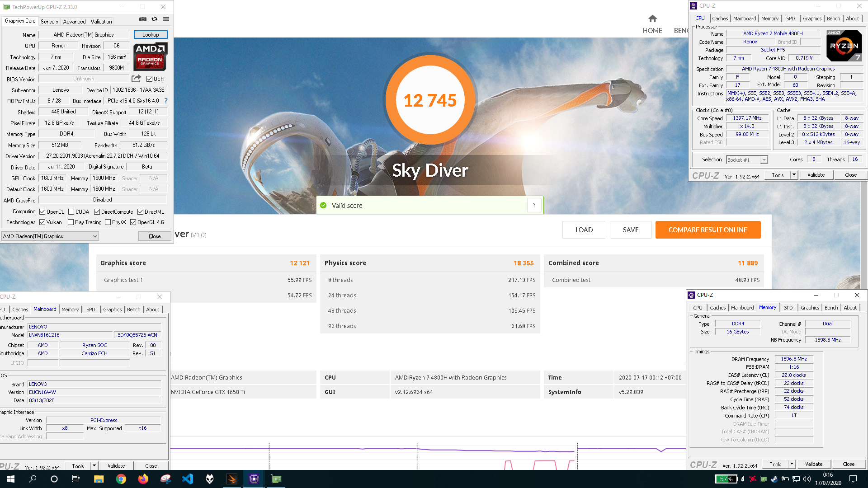Open the AMD Radeon(TM) Graphics GPU selector dropdown

[x=50, y=236]
